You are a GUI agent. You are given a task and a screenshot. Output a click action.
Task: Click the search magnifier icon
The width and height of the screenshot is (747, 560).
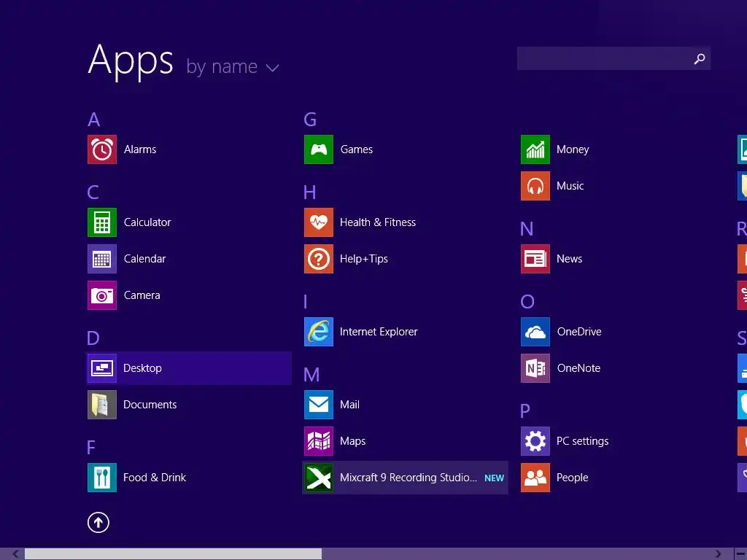coord(700,58)
